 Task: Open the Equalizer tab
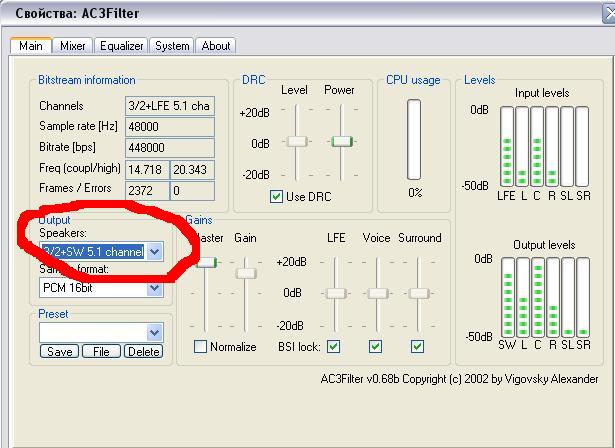[x=122, y=45]
